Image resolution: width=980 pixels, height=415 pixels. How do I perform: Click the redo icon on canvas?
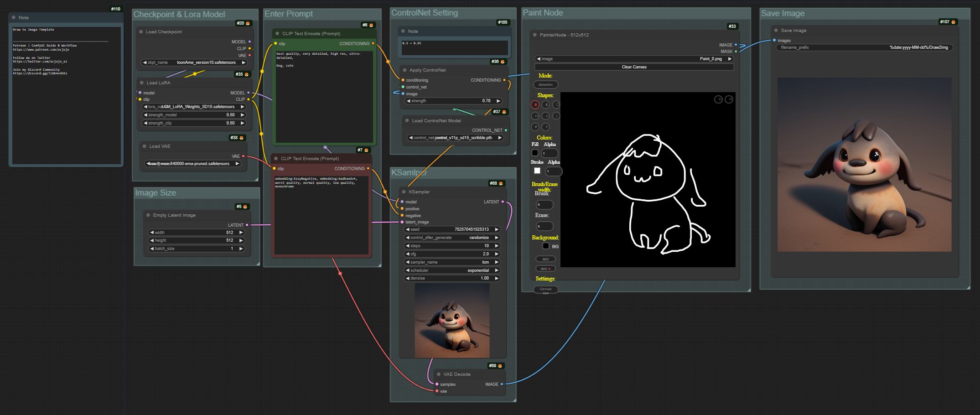point(729,99)
